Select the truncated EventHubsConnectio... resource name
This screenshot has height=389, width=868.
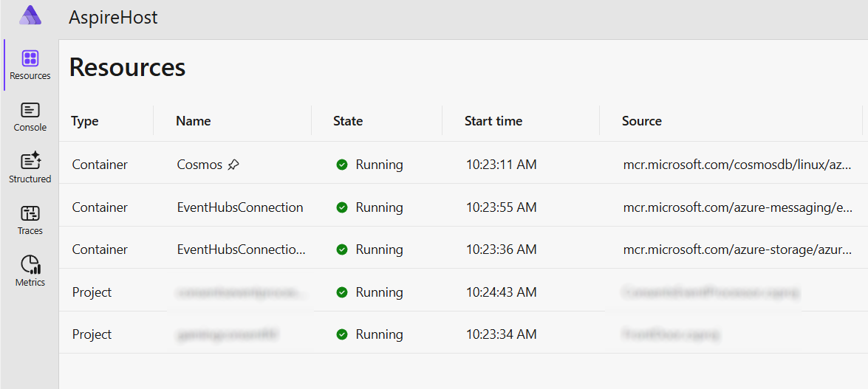click(241, 249)
